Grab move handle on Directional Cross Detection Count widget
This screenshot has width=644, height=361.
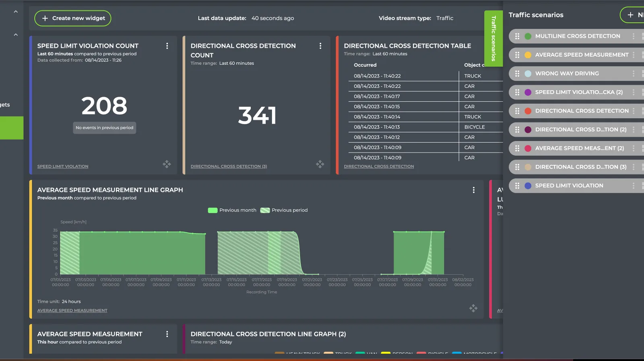(x=320, y=164)
